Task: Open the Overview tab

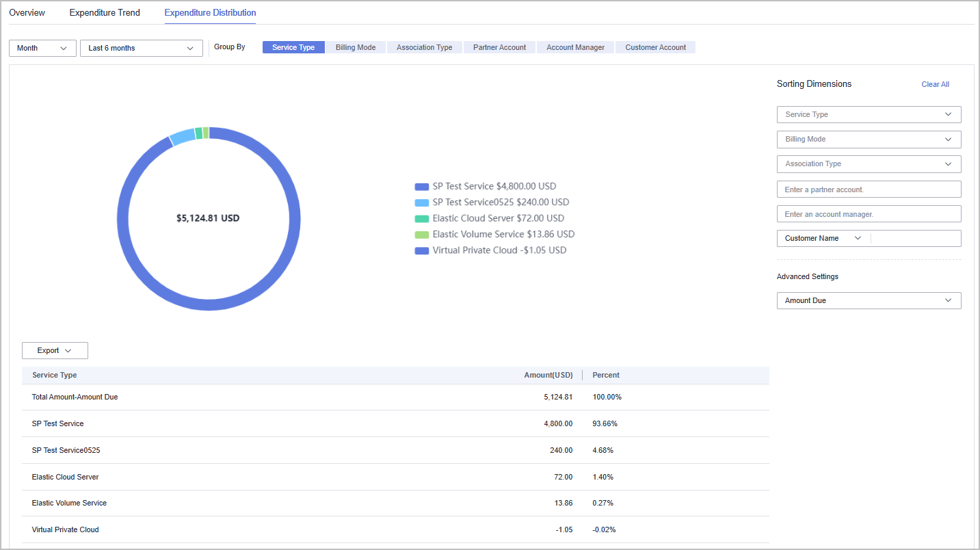Action: [27, 13]
